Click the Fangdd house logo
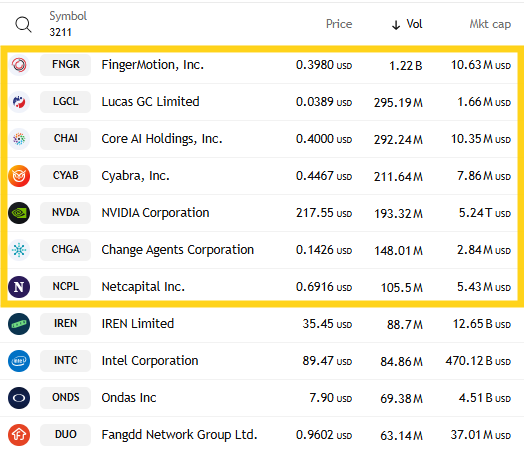The image size is (524, 452). (19, 435)
